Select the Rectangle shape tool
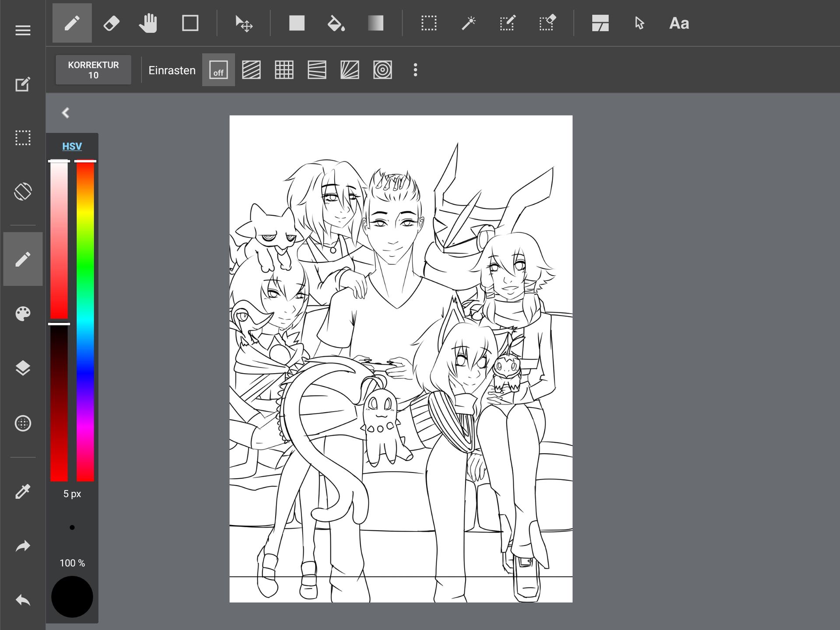Screen dimensions: 840x630 click(x=190, y=23)
